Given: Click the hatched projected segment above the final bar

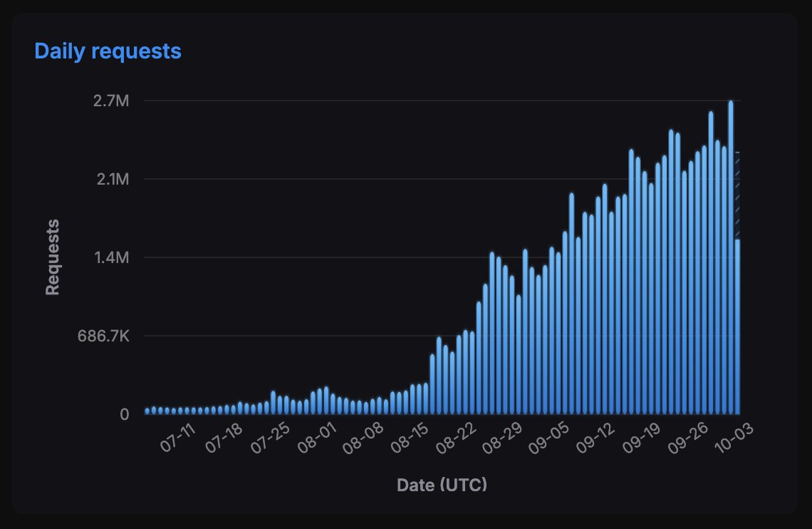Looking at the screenshot, I should 737,196.
